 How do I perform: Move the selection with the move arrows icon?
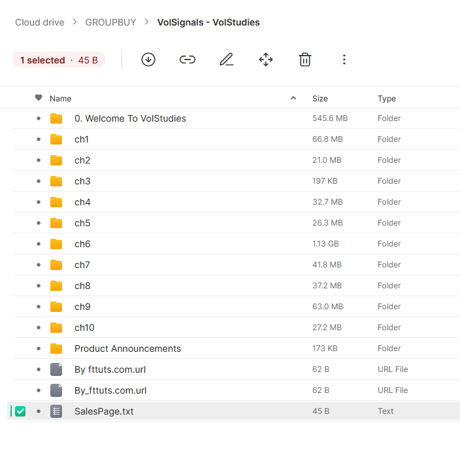(x=266, y=59)
